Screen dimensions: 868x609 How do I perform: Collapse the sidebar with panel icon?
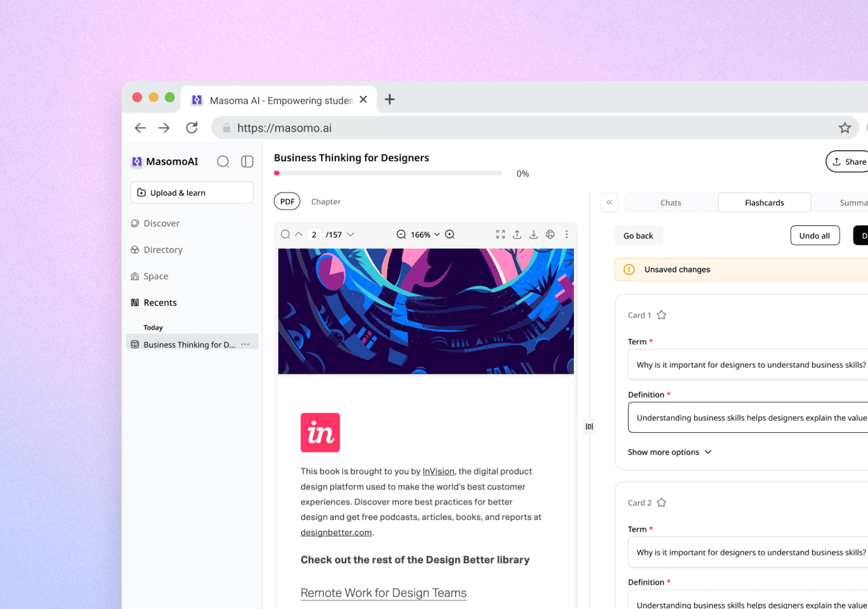click(247, 162)
